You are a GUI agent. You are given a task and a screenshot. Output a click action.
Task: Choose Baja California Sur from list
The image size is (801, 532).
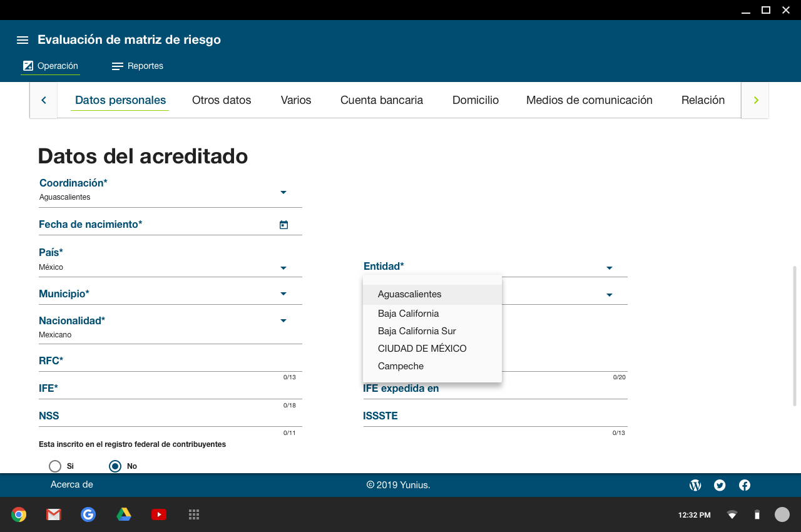[417, 331]
